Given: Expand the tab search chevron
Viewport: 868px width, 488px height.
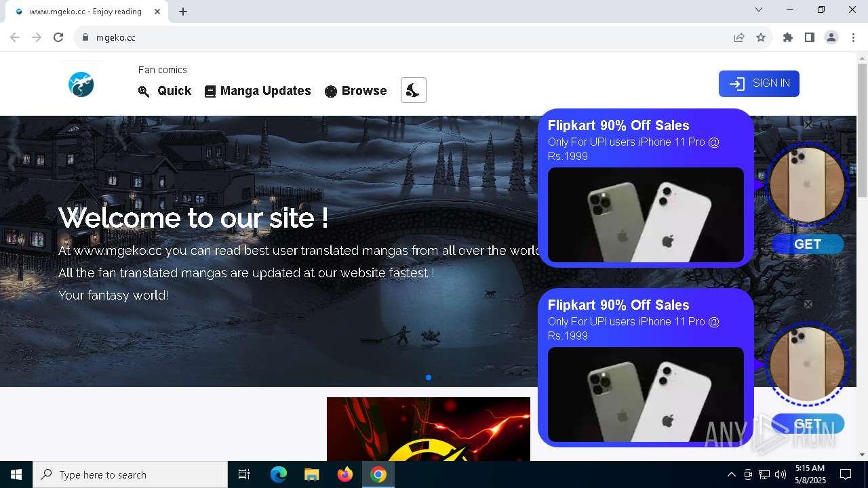Looking at the screenshot, I should coord(759,9).
